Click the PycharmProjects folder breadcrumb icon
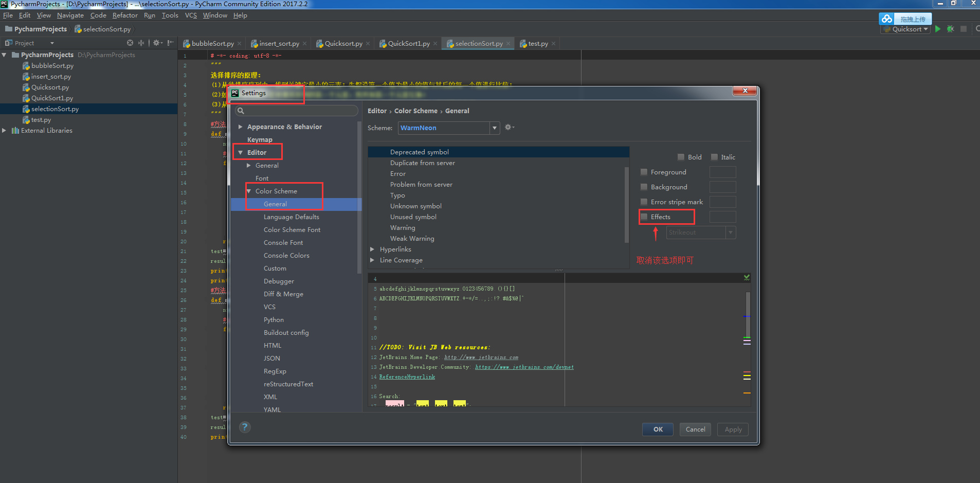This screenshot has width=980, height=483. [x=9, y=29]
